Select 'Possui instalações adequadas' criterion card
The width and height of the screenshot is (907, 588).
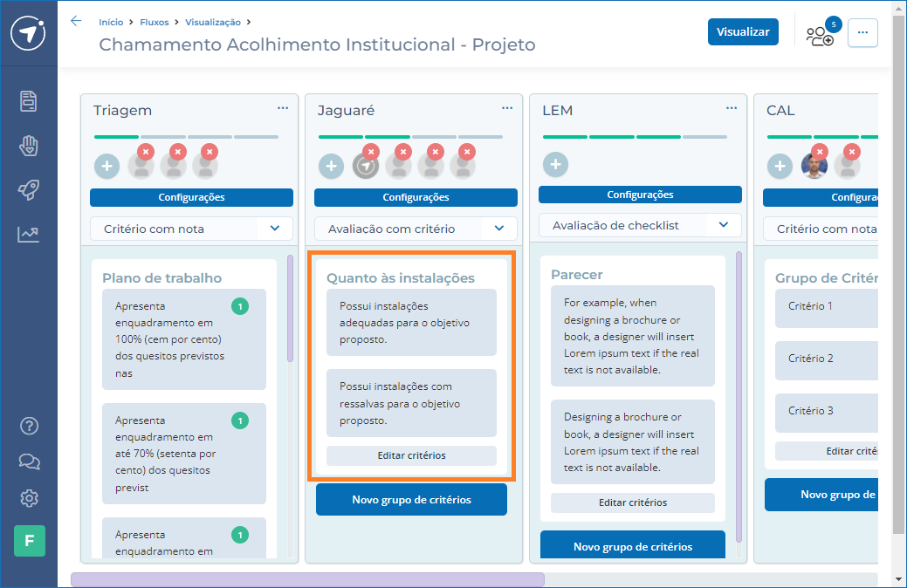point(411,323)
